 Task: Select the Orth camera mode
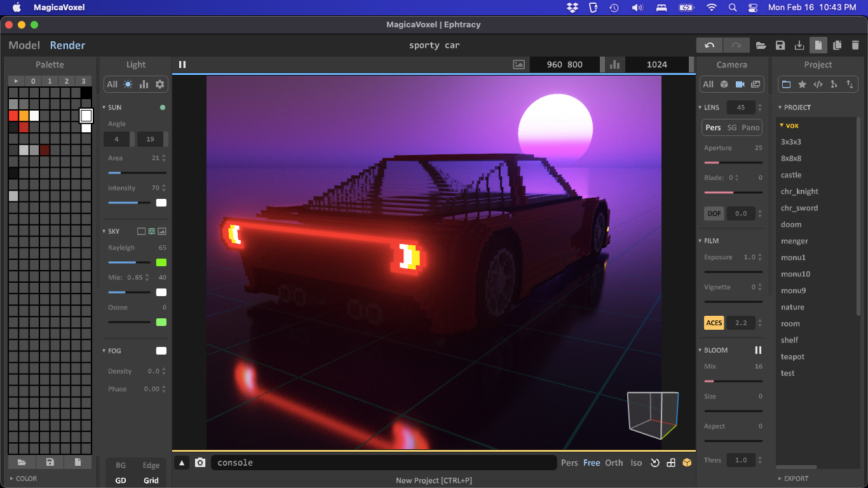(614, 463)
